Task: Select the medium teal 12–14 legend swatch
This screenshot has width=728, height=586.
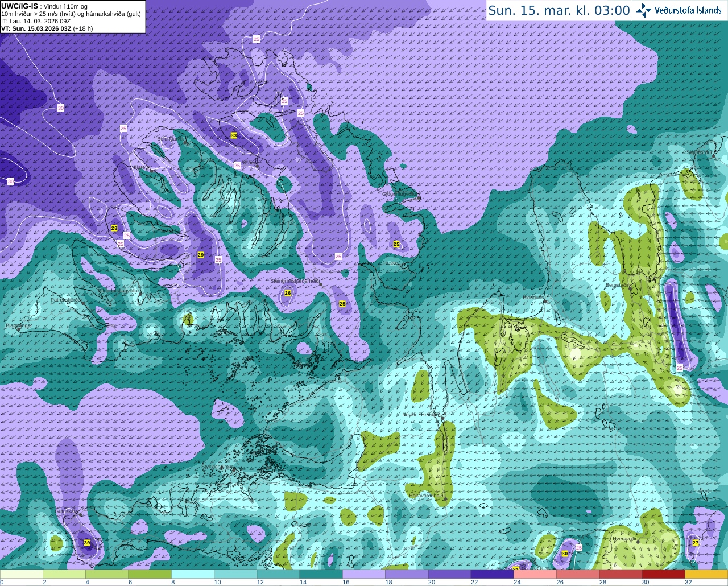Action: point(278,574)
